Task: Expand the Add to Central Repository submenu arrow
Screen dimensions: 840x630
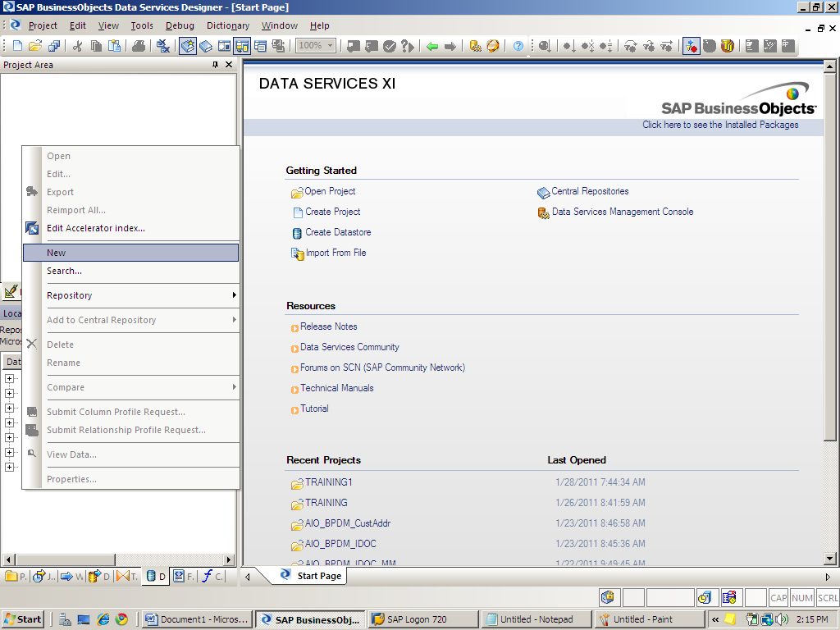Action: pyautogui.click(x=234, y=320)
